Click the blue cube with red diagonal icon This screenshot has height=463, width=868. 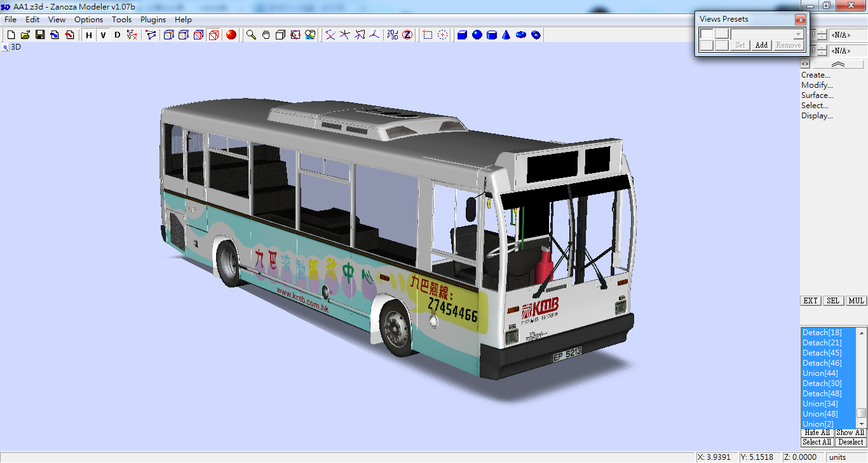(x=198, y=35)
